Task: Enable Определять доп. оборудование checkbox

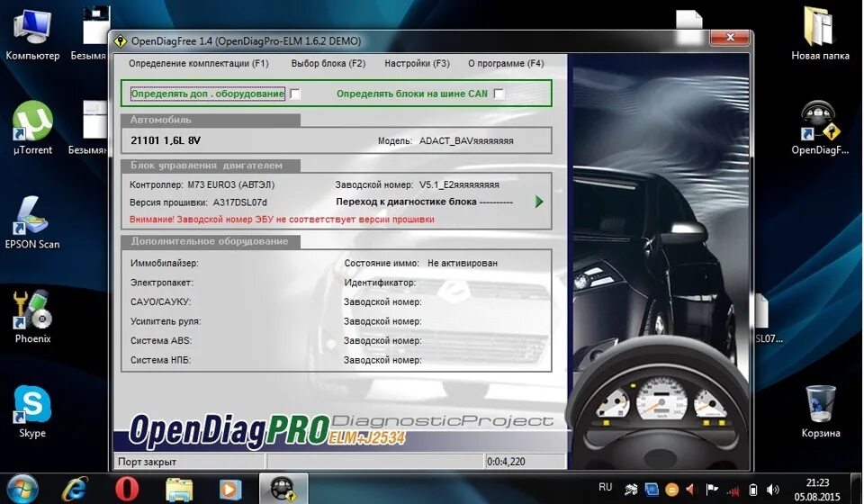Action: (295, 94)
